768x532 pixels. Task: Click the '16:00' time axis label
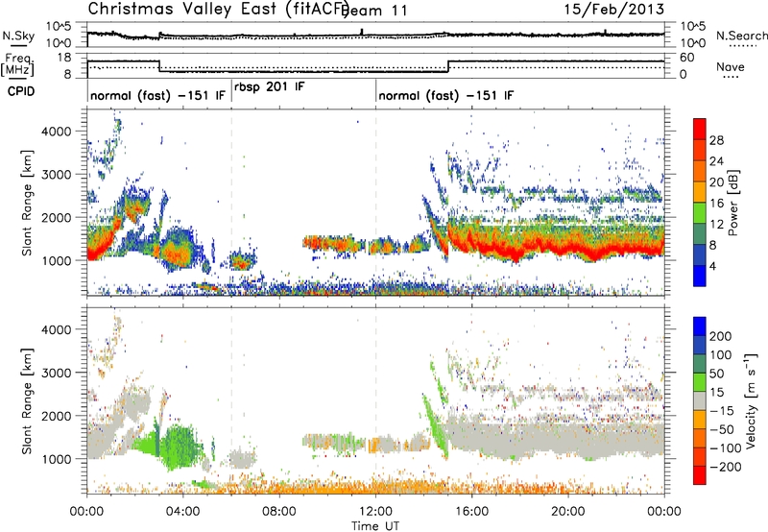point(471,512)
